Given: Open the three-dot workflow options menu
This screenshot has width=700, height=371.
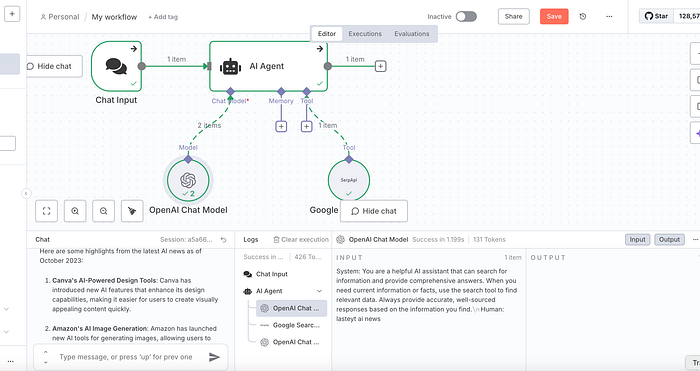Looking at the screenshot, I should [609, 17].
